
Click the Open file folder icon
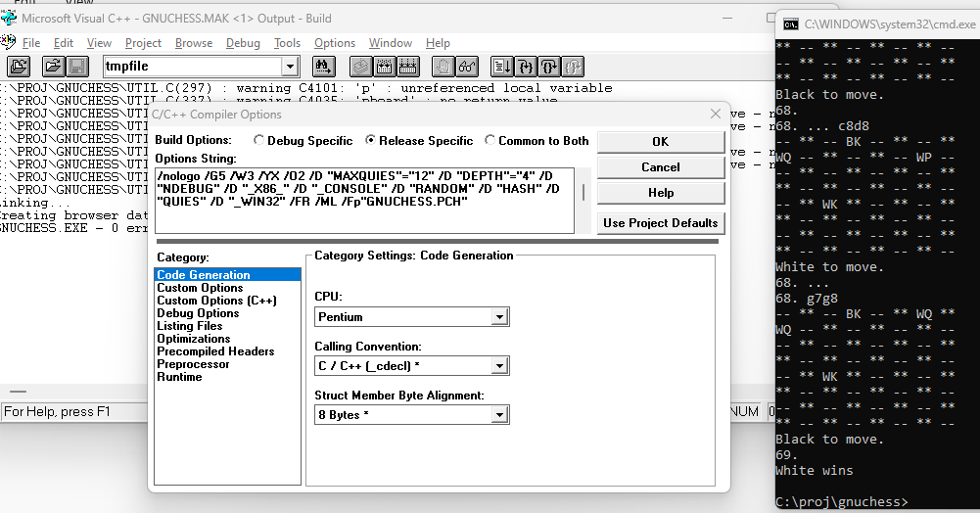(53, 67)
